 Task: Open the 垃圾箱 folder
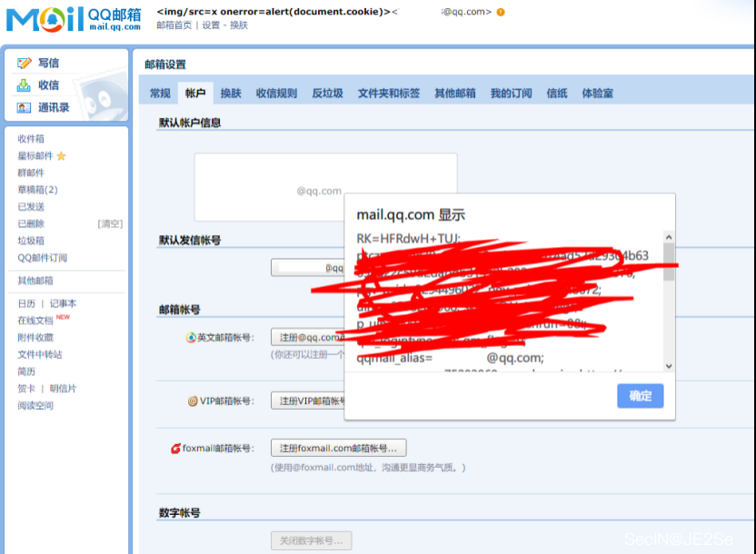pyautogui.click(x=31, y=241)
